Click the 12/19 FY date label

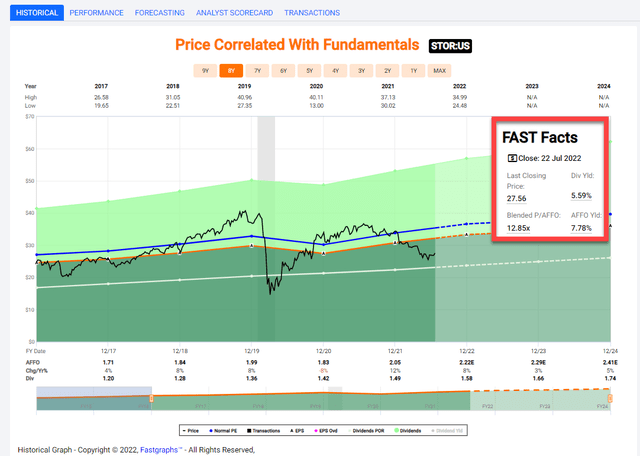coord(252,351)
